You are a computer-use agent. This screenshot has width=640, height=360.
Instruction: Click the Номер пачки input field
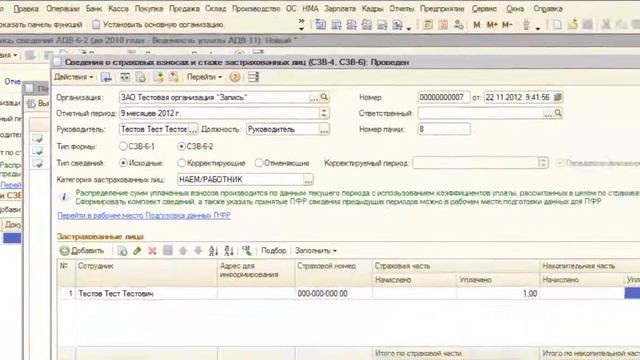pyautogui.click(x=444, y=129)
